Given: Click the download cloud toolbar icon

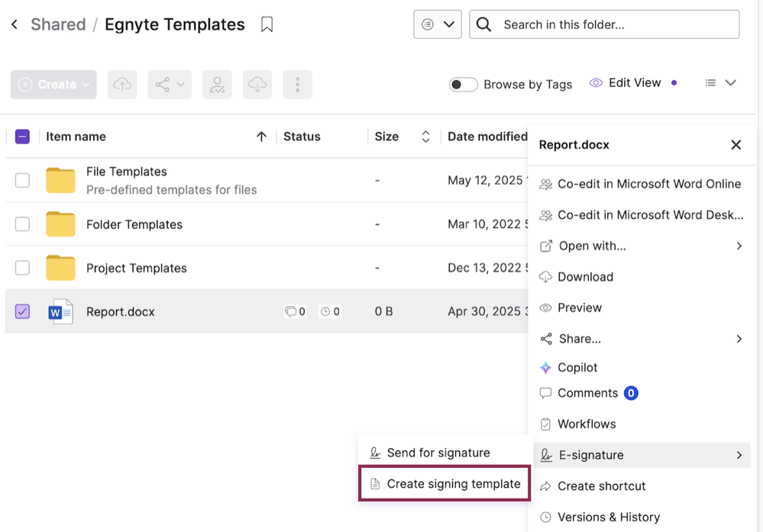Looking at the screenshot, I should [x=257, y=85].
